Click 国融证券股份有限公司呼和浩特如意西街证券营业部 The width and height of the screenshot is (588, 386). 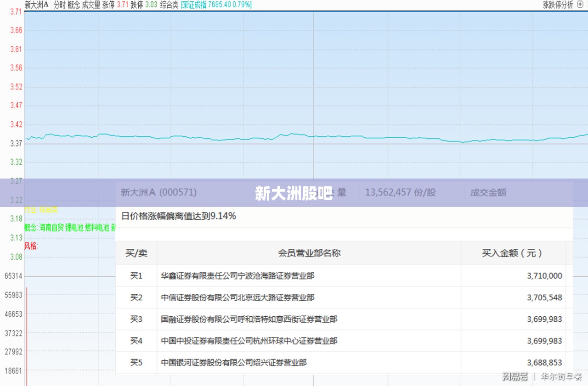pyautogui.click(x=249, y=319)
